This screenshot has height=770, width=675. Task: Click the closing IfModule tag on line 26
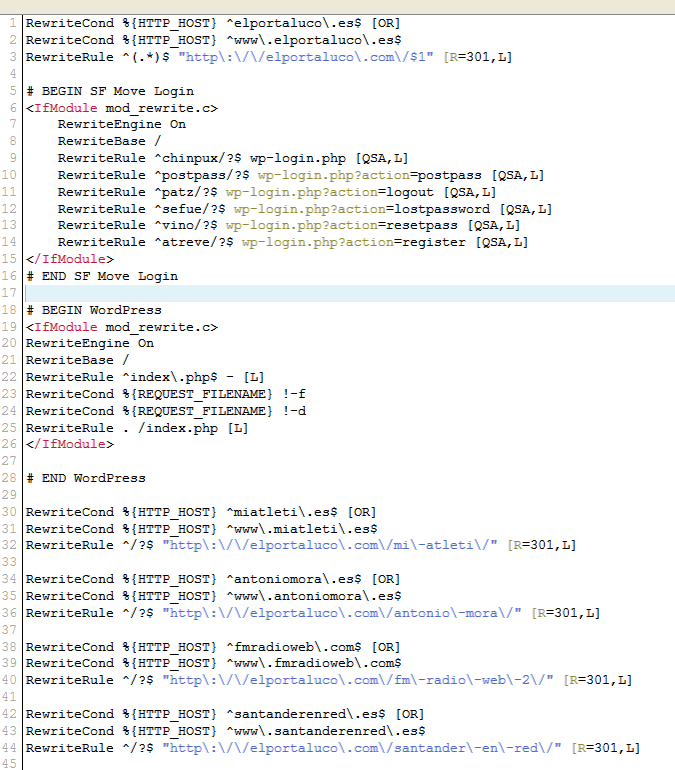pyautogui.click(x=70, y=444)
